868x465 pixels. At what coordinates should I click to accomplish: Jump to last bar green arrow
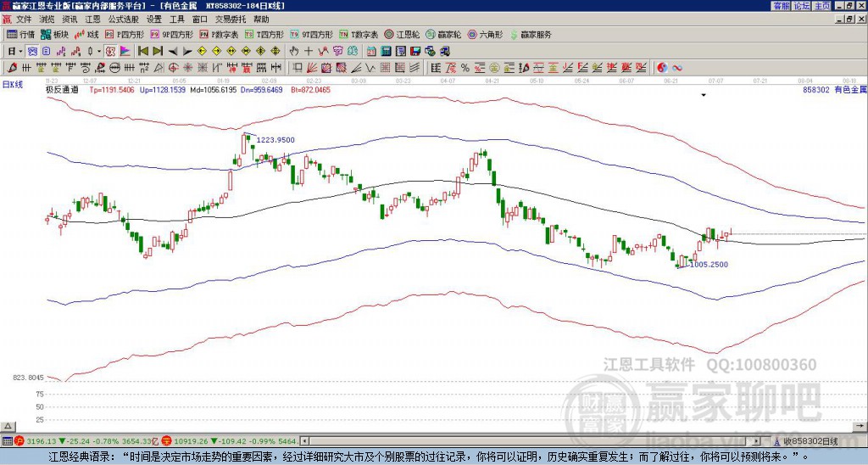(x=157, y=52)
